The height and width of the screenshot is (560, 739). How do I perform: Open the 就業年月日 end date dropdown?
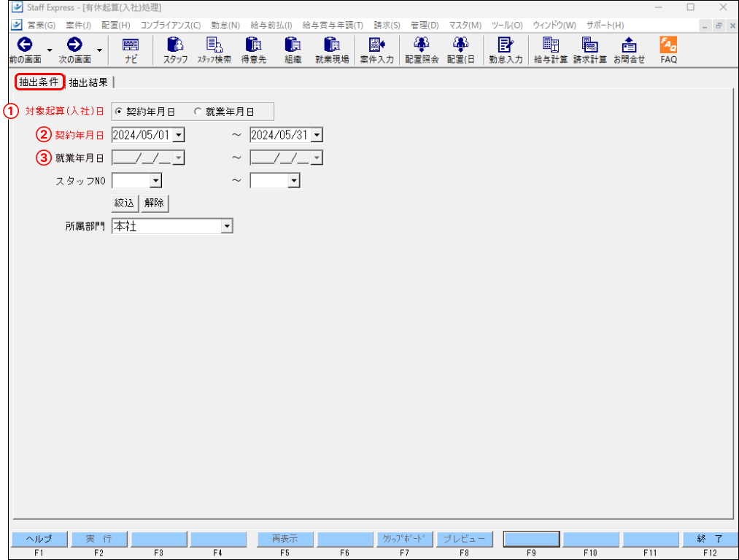click(x=317, y=157)
